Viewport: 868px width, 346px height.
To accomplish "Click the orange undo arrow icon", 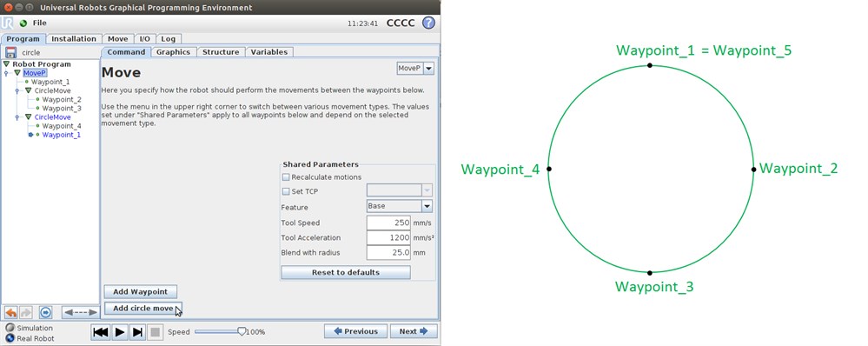I will (11, 312).
